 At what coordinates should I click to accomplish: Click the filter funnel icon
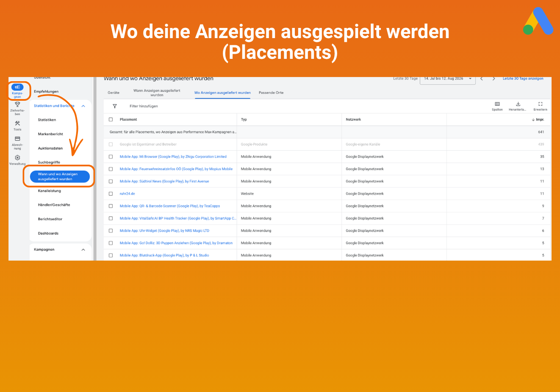click(x=114, y=106)
